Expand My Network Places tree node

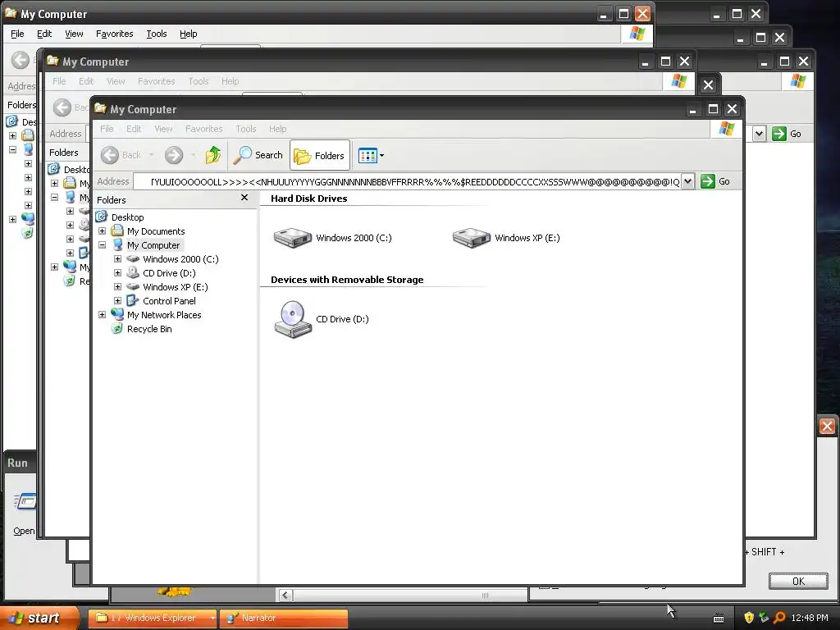[x=102, y=314]
